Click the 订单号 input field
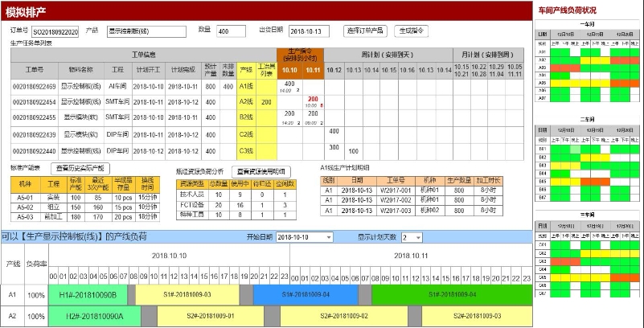 point(55,31)
